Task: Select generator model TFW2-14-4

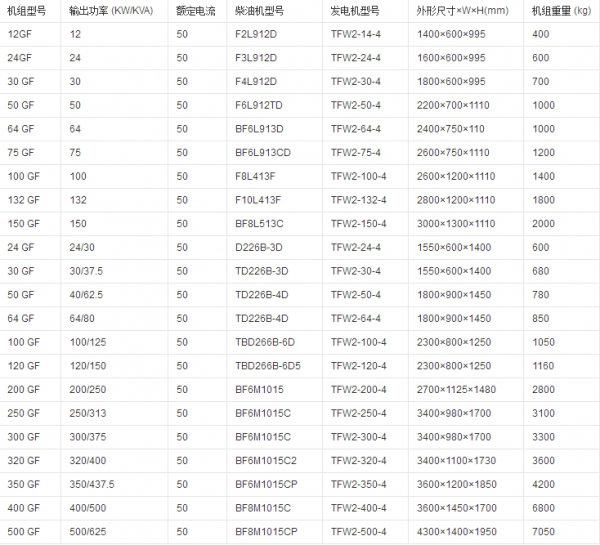Action: (x=355, y=34)
